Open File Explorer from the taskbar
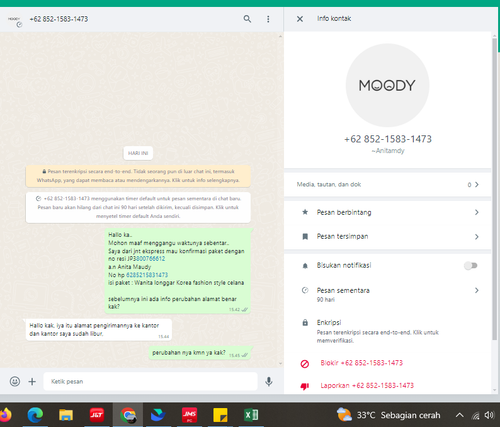Image resolution: width=500 pixels, height=427 pixels. pos(66,415)
